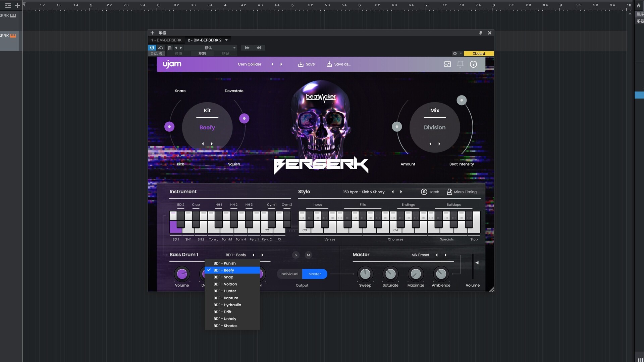Open the plugin gear settings icon
Screen dimensions: 644x362
point(455,53)
